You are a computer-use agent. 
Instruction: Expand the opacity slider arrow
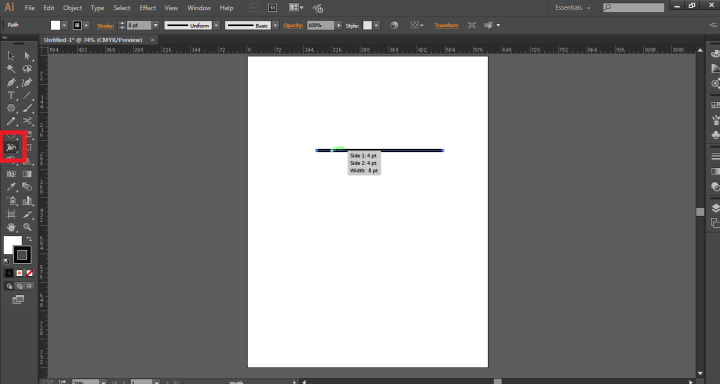click(339, 26)
